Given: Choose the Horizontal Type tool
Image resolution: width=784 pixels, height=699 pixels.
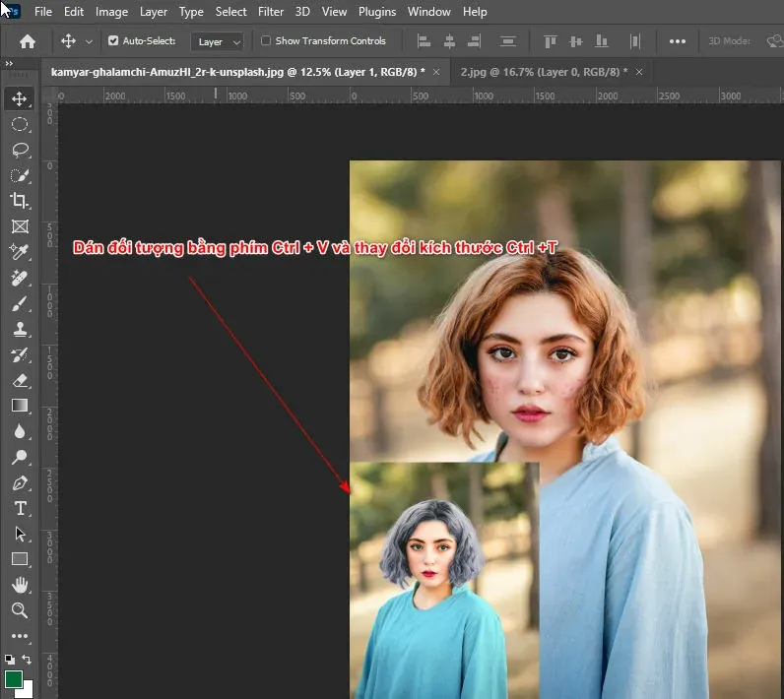Looking at the screenshot, I should click(x=20, y=508).
